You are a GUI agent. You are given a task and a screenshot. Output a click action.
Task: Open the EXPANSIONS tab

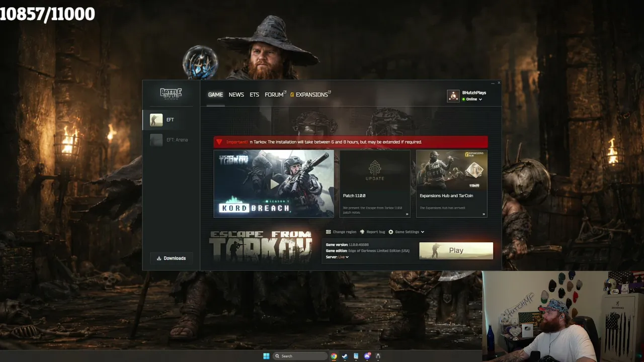(x=310, y=95)
